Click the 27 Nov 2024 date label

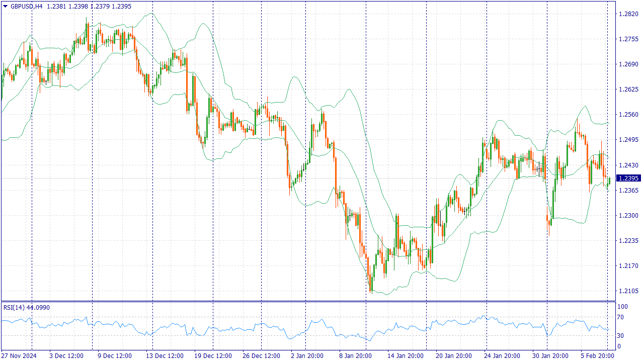20,356
